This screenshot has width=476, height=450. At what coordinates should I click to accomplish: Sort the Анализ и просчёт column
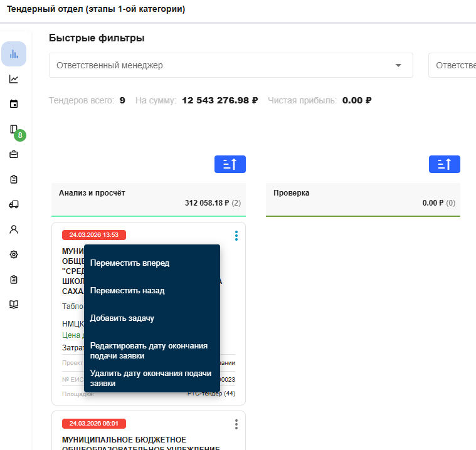[x=230, y=164]
